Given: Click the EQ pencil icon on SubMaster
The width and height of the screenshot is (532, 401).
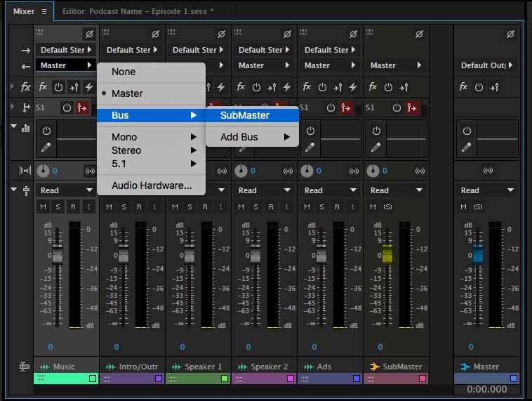Looking at the screenshot, I should 376,147.
